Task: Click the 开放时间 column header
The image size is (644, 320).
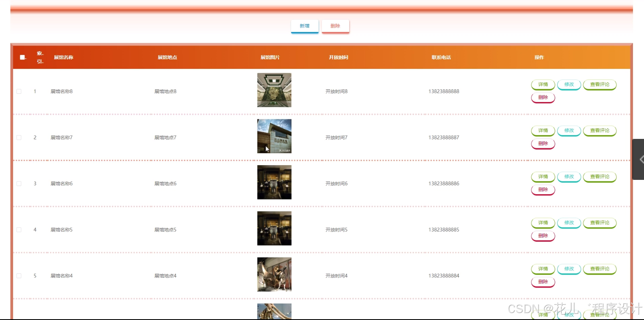Action: pyautogui.click(x=339, y=57)
